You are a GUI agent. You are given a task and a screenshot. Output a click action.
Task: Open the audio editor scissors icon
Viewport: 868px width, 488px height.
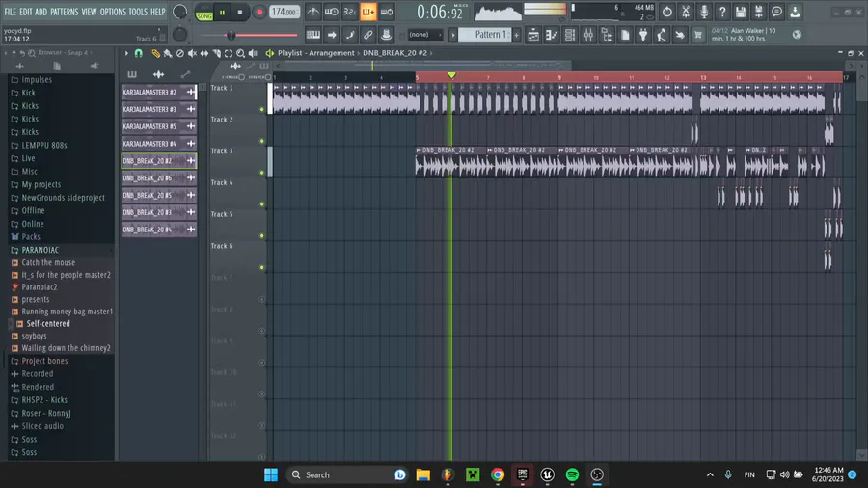coord(686,12)
